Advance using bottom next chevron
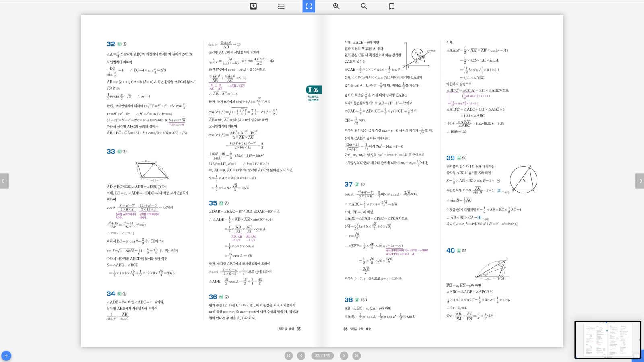 344,356
